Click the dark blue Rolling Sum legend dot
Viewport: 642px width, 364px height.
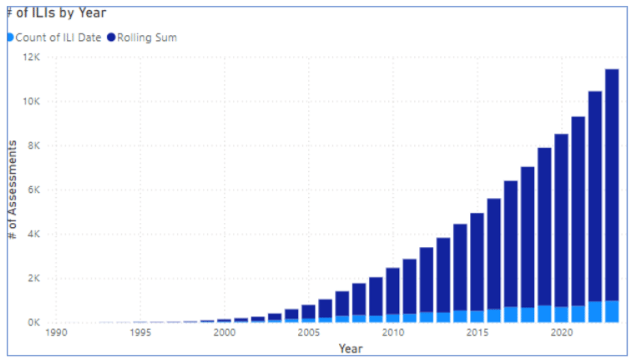(x=111, y=38)
